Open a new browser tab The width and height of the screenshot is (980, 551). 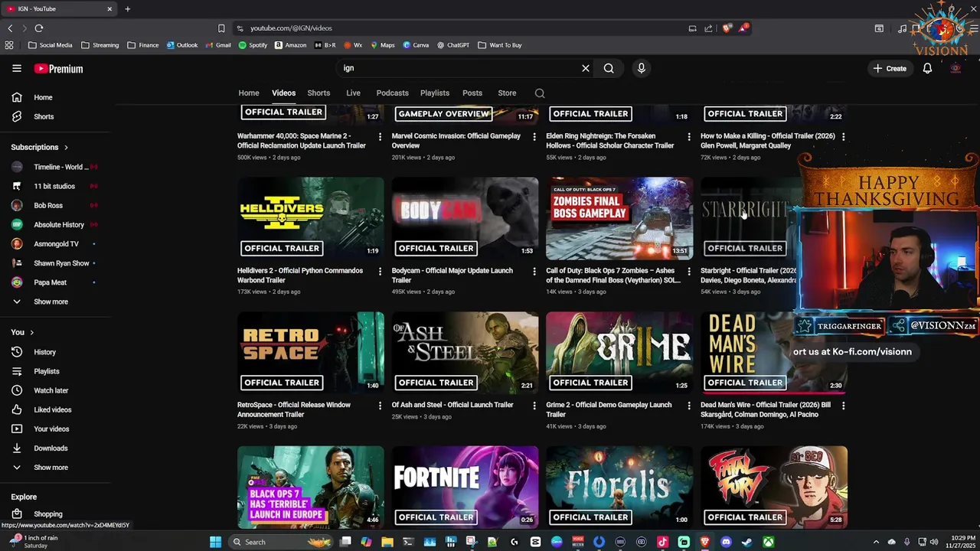click(128, 8)
